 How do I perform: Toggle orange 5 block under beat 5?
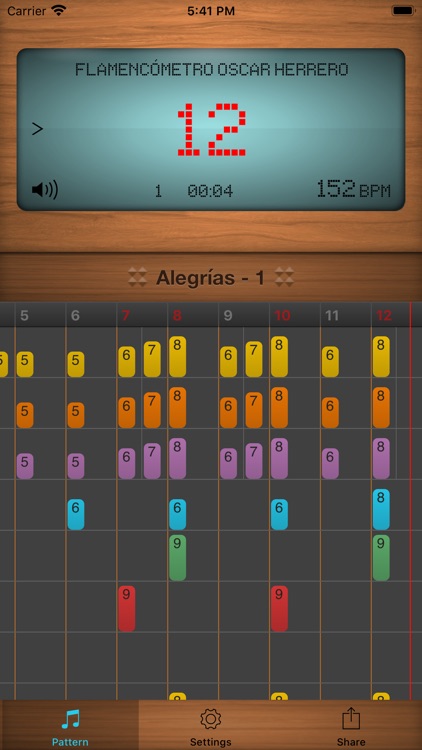tap(25, 415)
